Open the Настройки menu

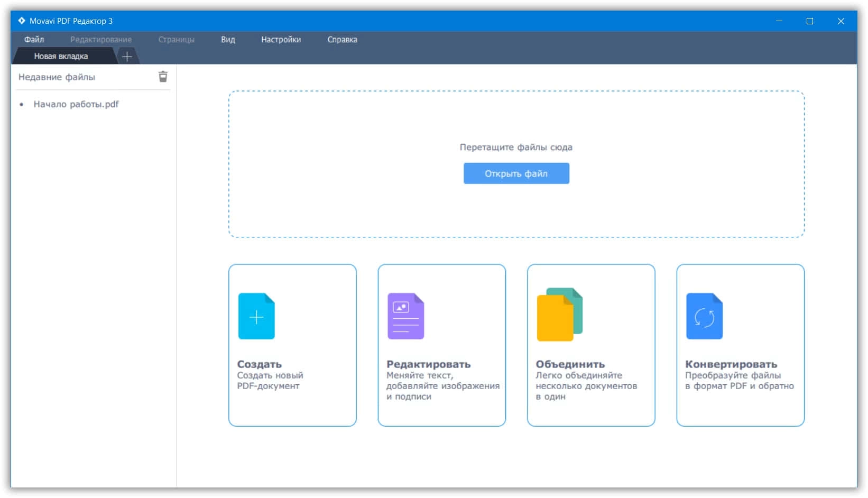[x=281, y=40]
